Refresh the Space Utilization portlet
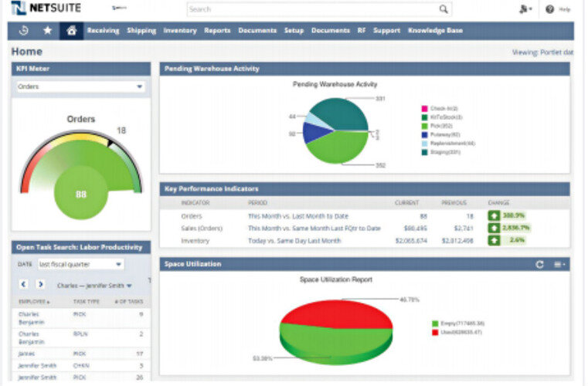588x386 pixels. click(540, 264)
